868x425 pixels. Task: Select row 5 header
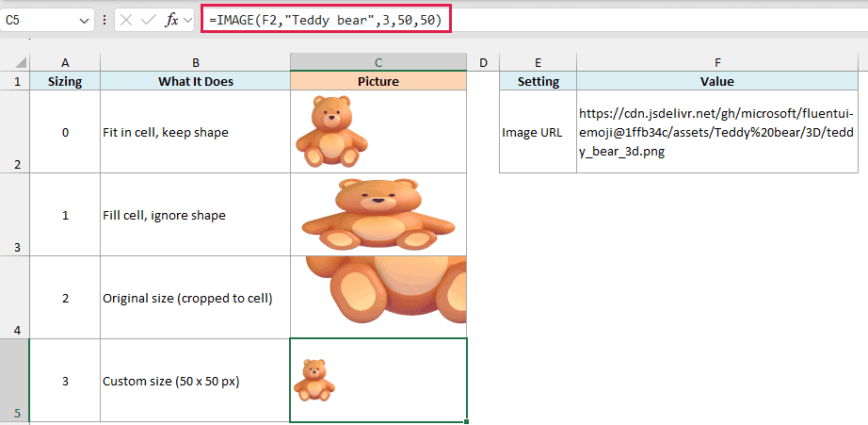(14, 381)
